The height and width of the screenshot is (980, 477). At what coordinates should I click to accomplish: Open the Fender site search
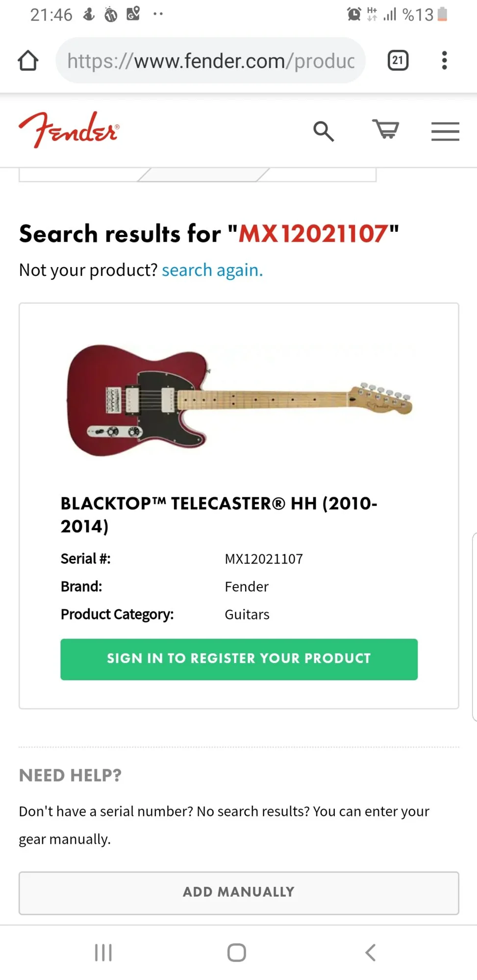[x=324, y=131]
